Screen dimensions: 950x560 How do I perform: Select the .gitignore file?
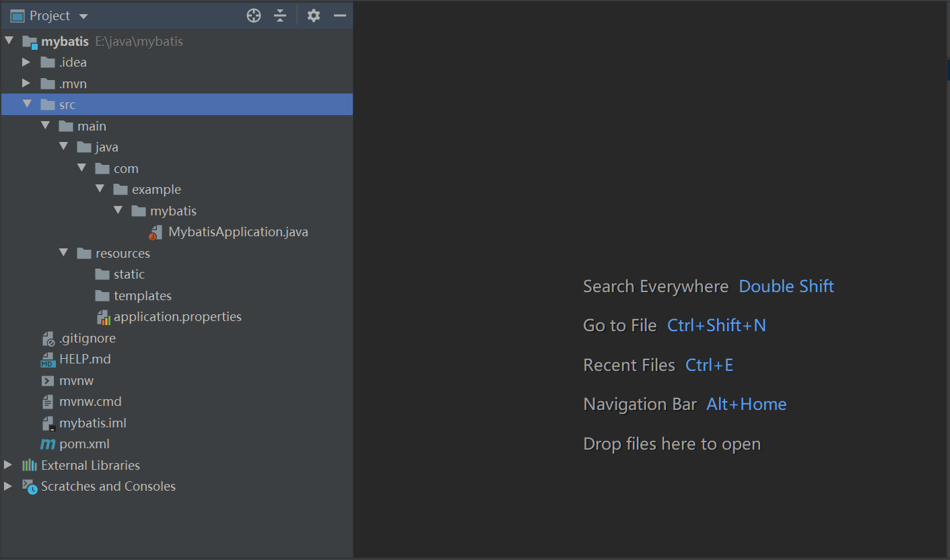(87, 338)
